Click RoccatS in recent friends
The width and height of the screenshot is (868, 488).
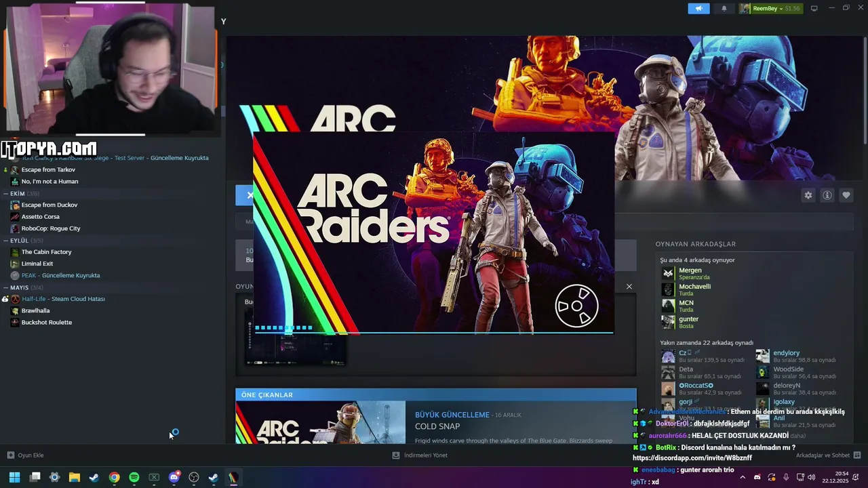point(696,386)
